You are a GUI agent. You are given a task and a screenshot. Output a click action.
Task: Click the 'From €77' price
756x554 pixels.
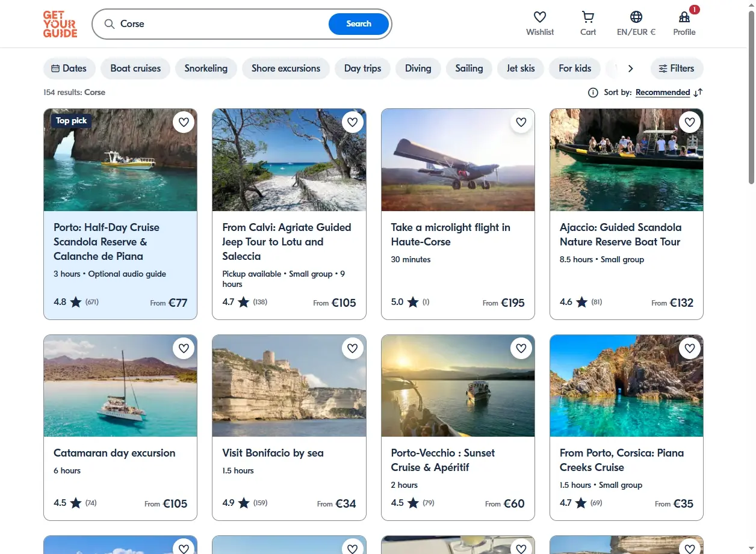tap(169, 303)
